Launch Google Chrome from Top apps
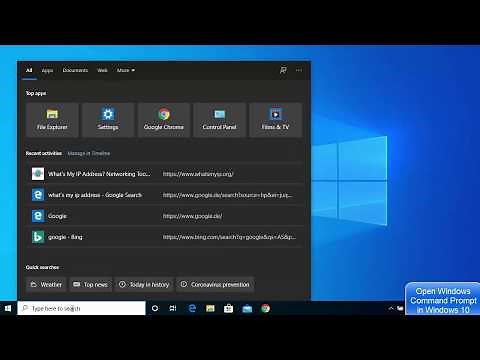The height and width of the screenshot is (360, 480). point(164,120)
